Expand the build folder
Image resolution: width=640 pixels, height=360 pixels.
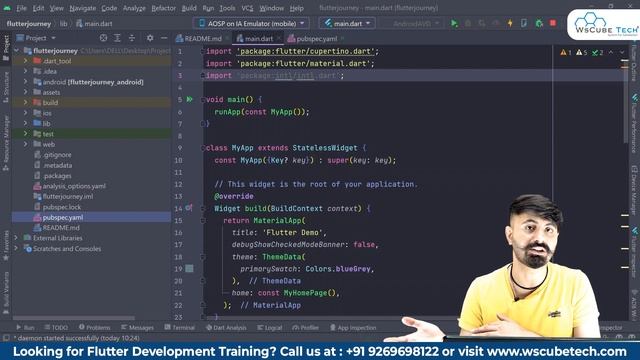[x=25, y=102]
